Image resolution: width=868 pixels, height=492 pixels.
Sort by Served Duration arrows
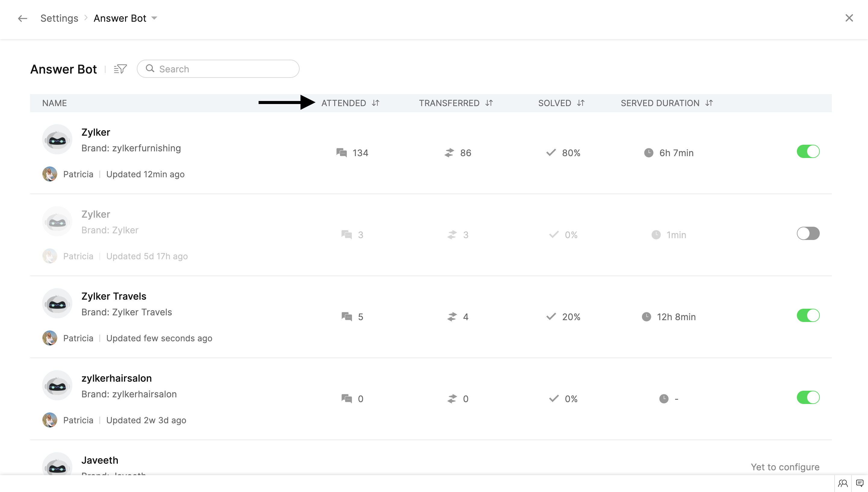pos(709,103)
